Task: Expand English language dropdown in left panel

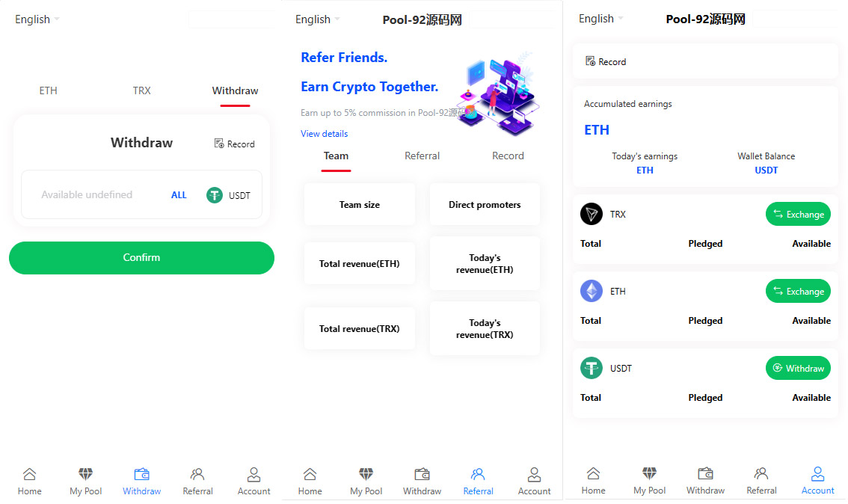Action: tap(37, 19)
